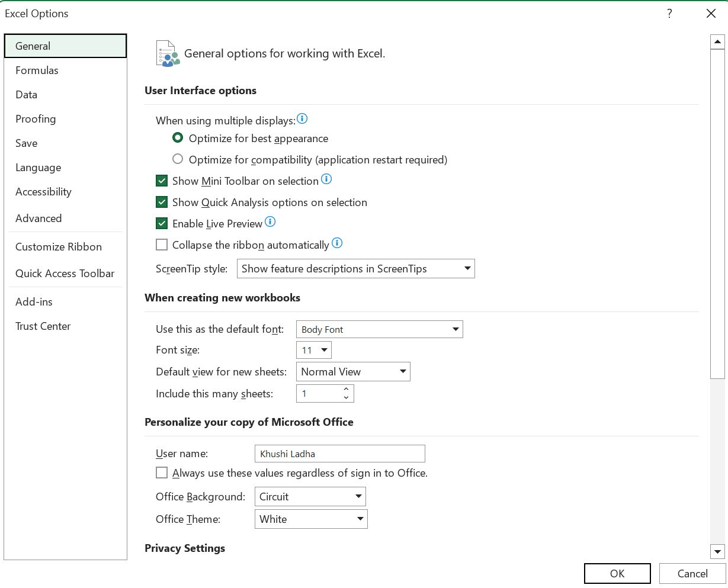This screenshot has width=728, height=588.
Task: Click the User Interface options heading
Action: pyautogui.click(x=201, y=91)
